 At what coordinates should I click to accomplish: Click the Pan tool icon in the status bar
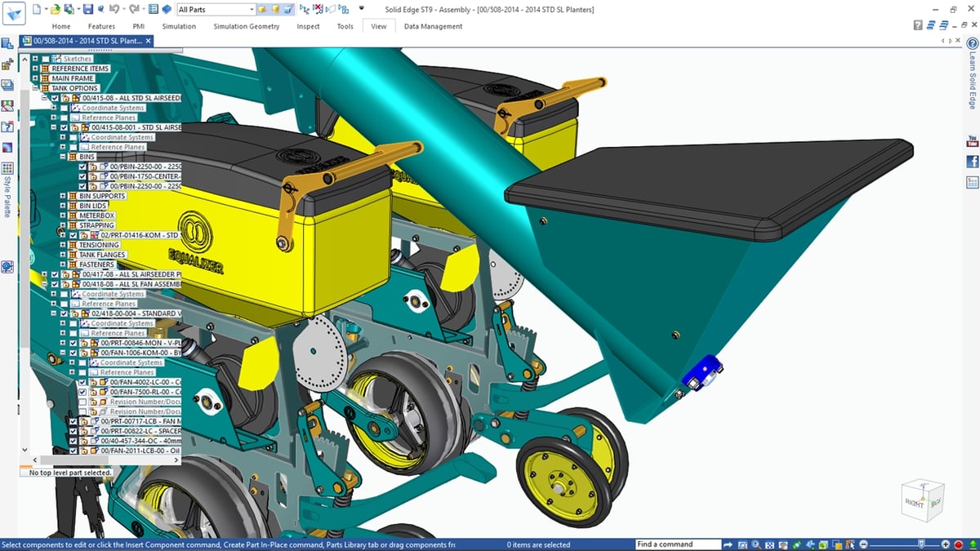click(782, 544)
